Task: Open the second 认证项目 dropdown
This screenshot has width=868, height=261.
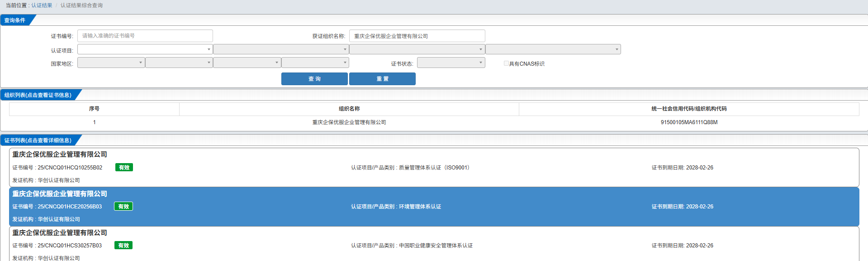Action: coord(281,49)
